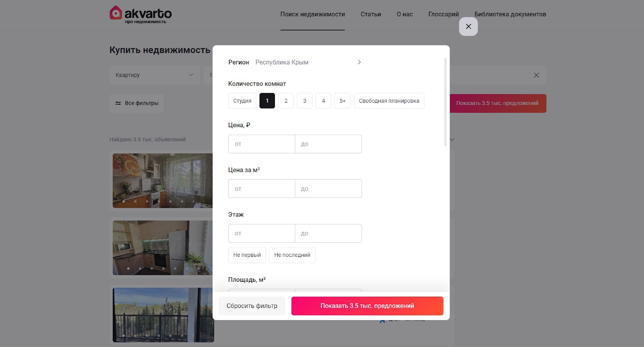The image size is (644, 347).
Task: Click the Найдено 3.5 тыс. объявлений text
Action: pos(148,140)
